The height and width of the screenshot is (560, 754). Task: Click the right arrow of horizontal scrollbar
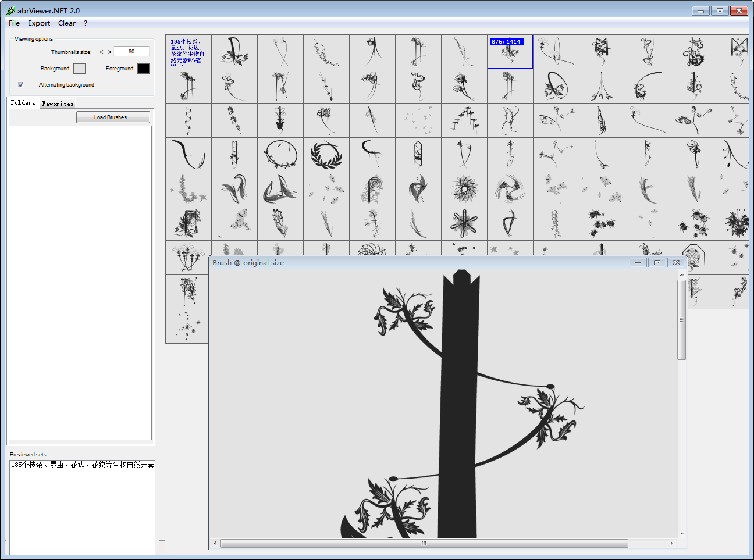click(x=671, y=543)
